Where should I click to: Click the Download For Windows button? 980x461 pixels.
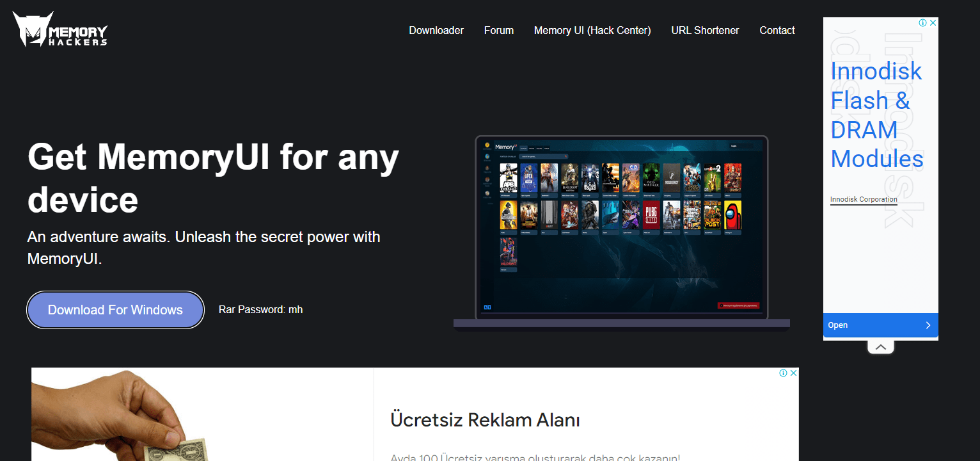[115, 310]
